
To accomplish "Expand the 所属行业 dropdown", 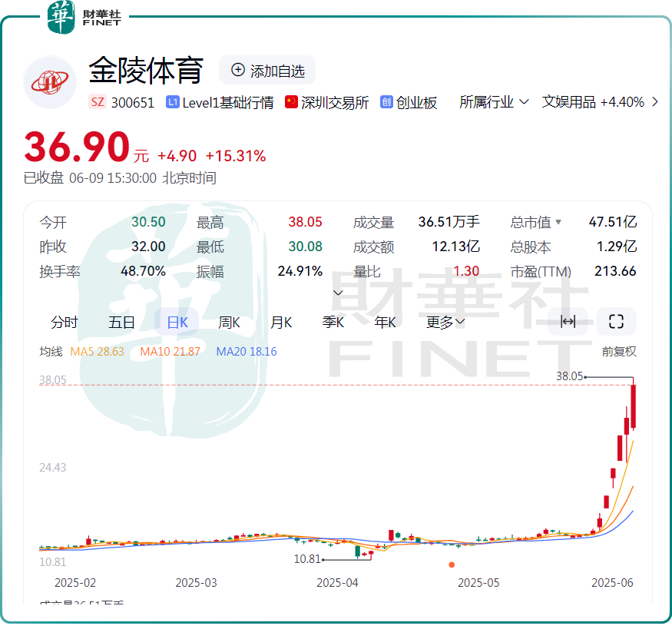I will 494,102.
